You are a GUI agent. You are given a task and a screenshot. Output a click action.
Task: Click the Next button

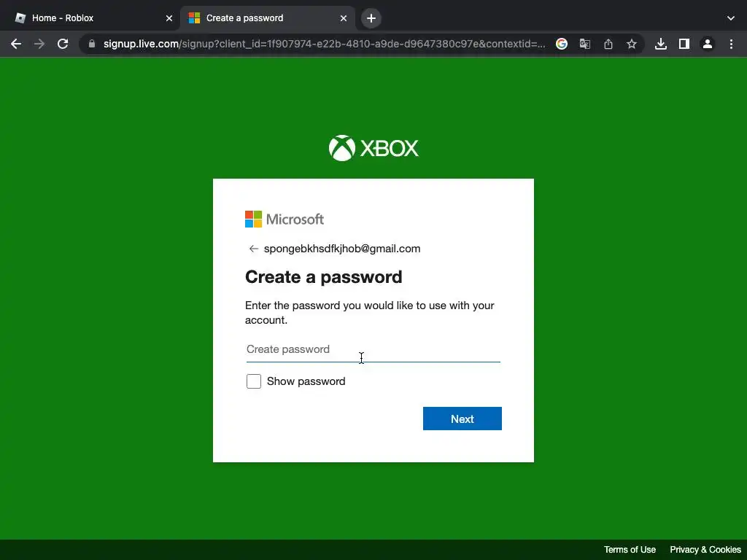pos(462,419)
